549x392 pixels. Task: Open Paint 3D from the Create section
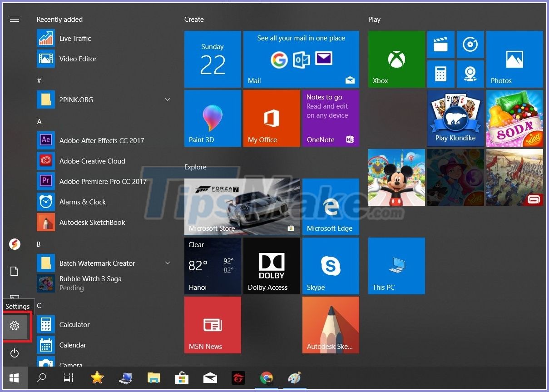(213, 118)
